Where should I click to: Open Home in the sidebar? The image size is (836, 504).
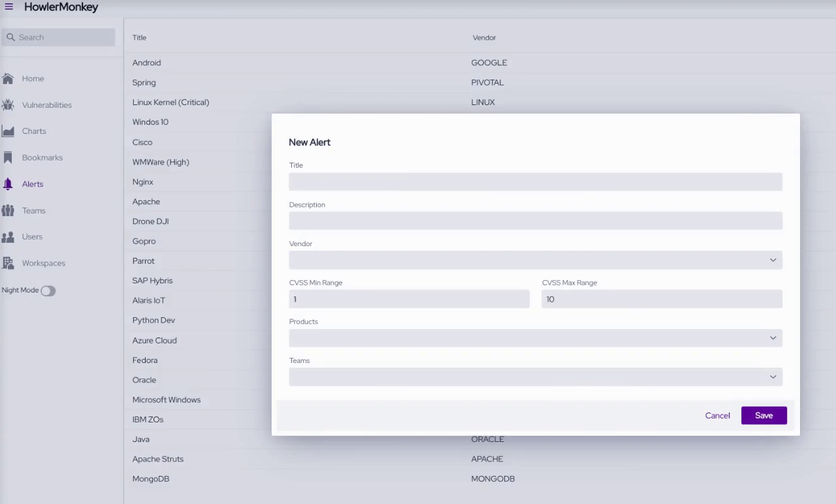click(33, 78)
